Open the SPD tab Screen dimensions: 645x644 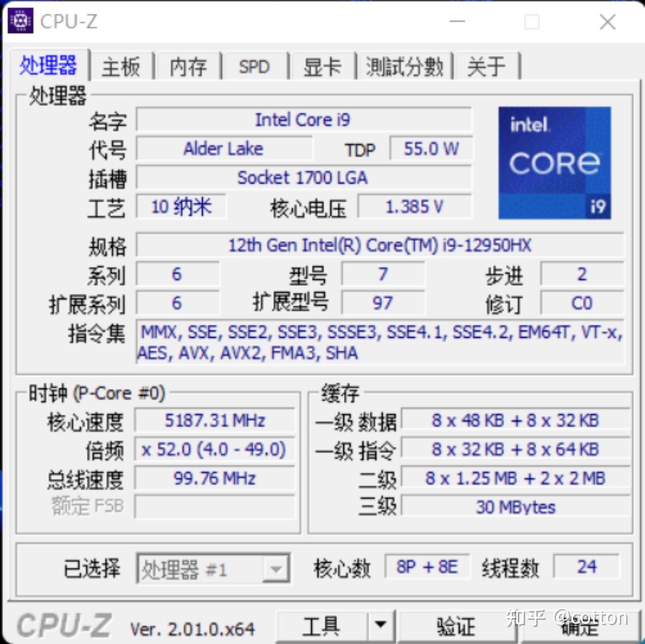click(254, 66)
